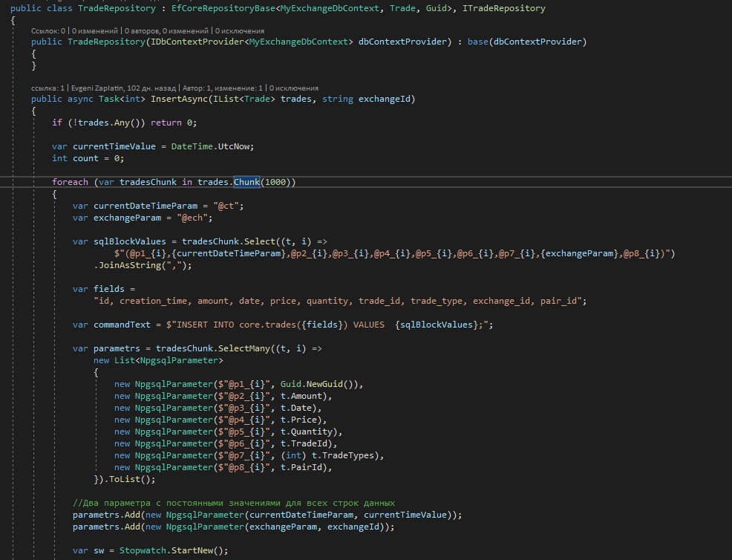Click the ToList() call closing the list

[130, 480]
